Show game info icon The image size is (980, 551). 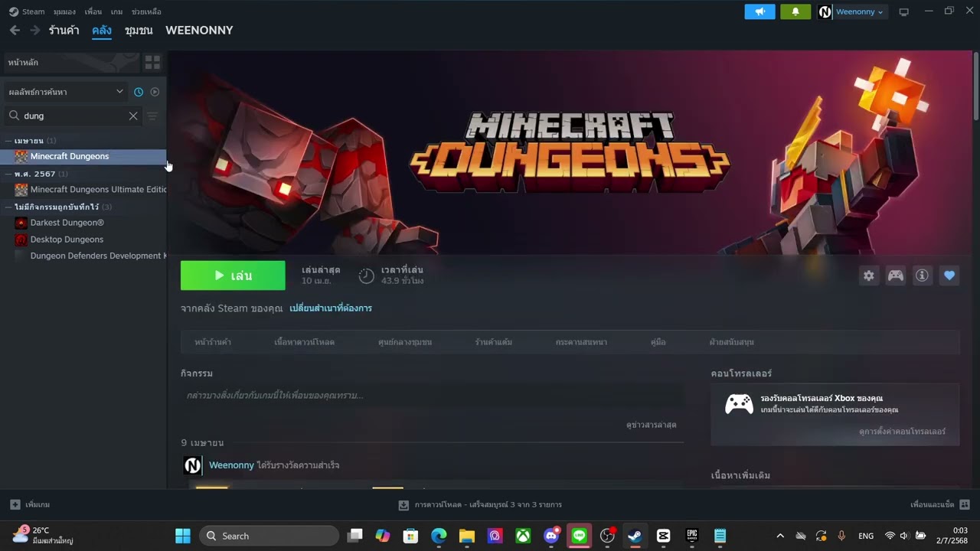(923, 275)
